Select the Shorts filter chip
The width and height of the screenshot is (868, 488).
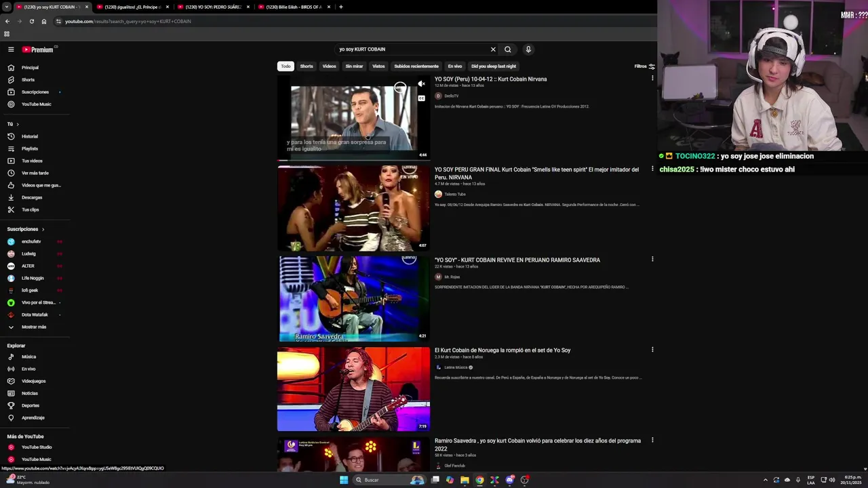[307, 66]
